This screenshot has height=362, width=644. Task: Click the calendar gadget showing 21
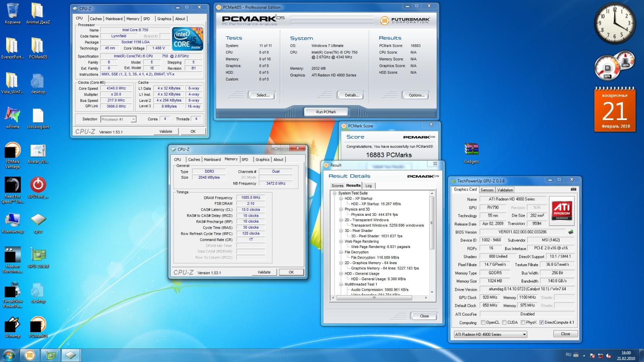click(x=615, y=110)
